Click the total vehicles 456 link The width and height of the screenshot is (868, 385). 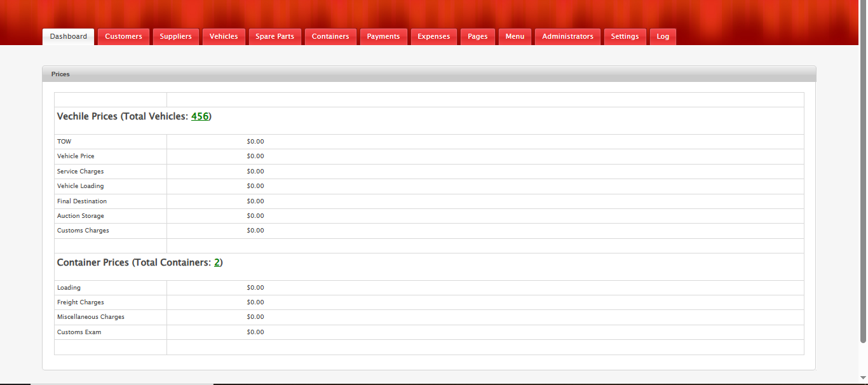[x=200, y=117]
